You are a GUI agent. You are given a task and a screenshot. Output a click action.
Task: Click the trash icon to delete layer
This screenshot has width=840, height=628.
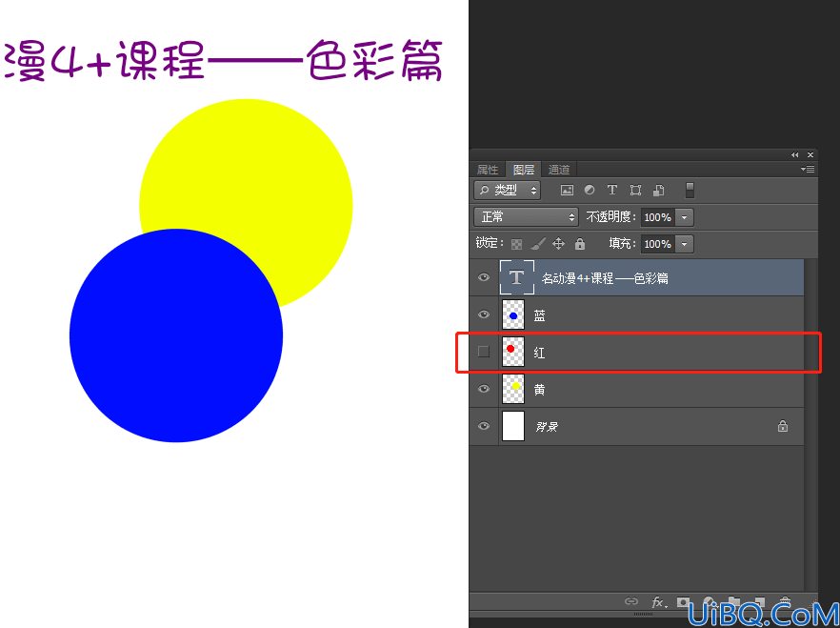click(x=785, y=601)
